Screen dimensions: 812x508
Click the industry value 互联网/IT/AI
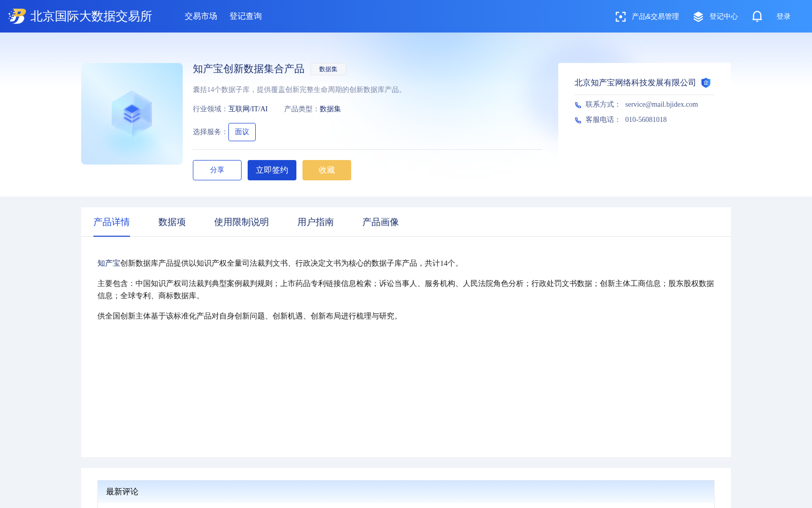pos(248,109)
